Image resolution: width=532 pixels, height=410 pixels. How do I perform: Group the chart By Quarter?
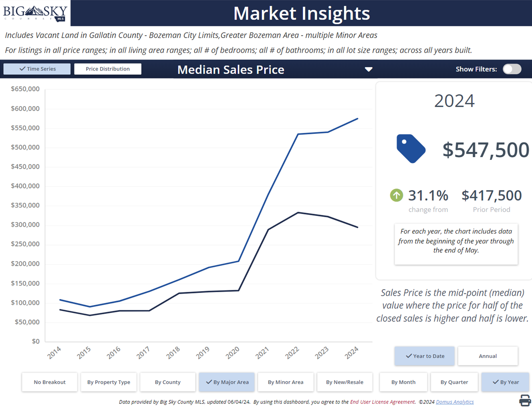[x=454, y=382]
